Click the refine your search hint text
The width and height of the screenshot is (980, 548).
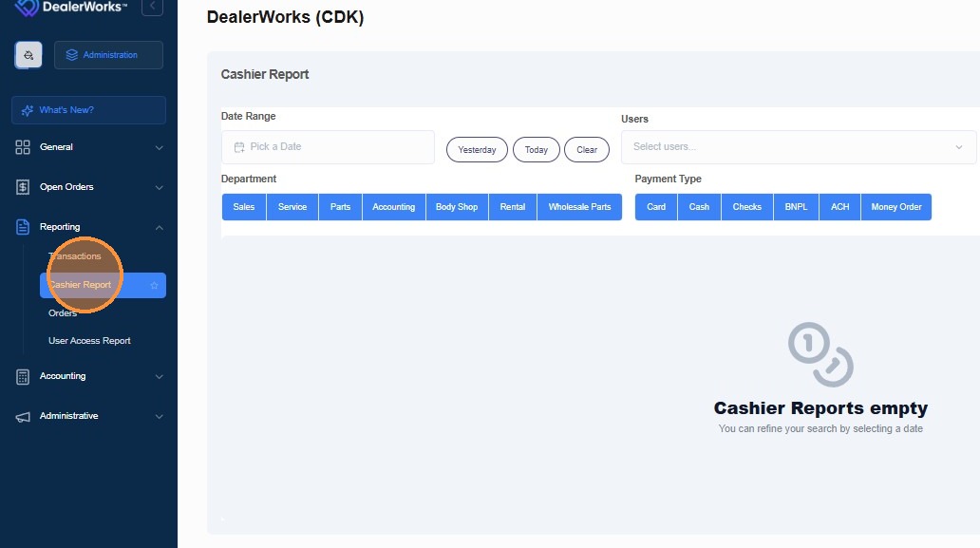click(820, 428)
